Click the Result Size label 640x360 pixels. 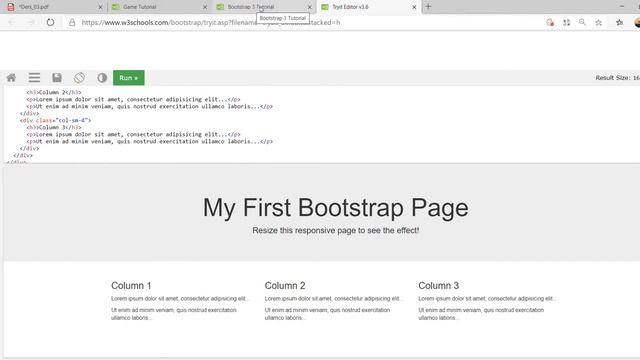click(x=617, y=78)
